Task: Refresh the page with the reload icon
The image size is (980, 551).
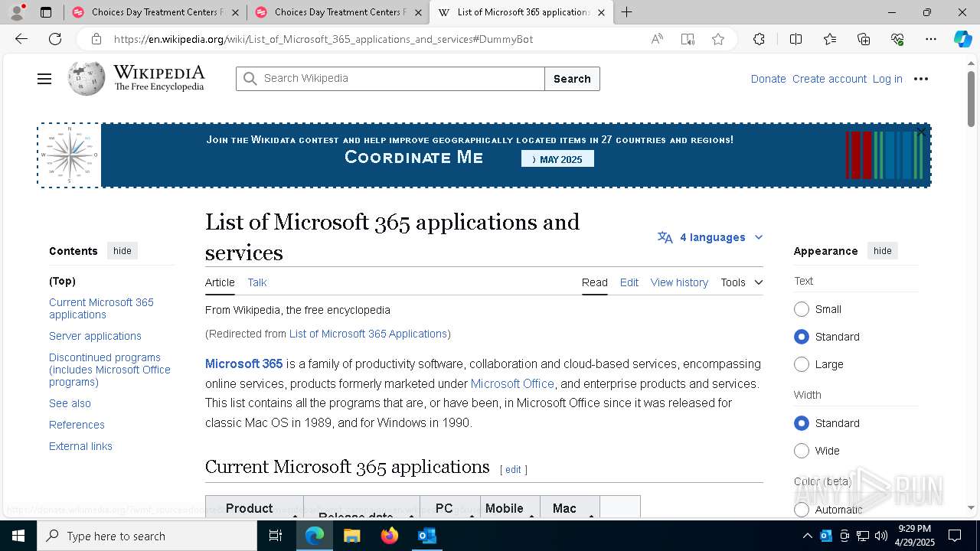Action: tap(55, 39)
